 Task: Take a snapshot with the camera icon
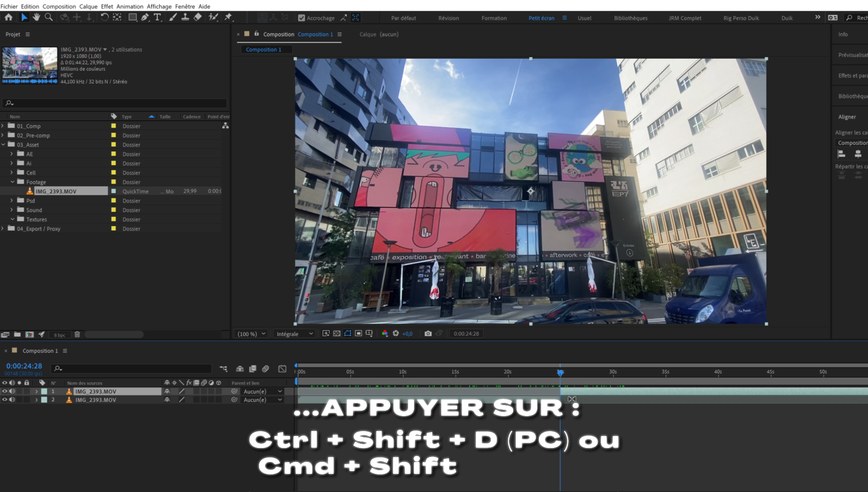point(428,333)
